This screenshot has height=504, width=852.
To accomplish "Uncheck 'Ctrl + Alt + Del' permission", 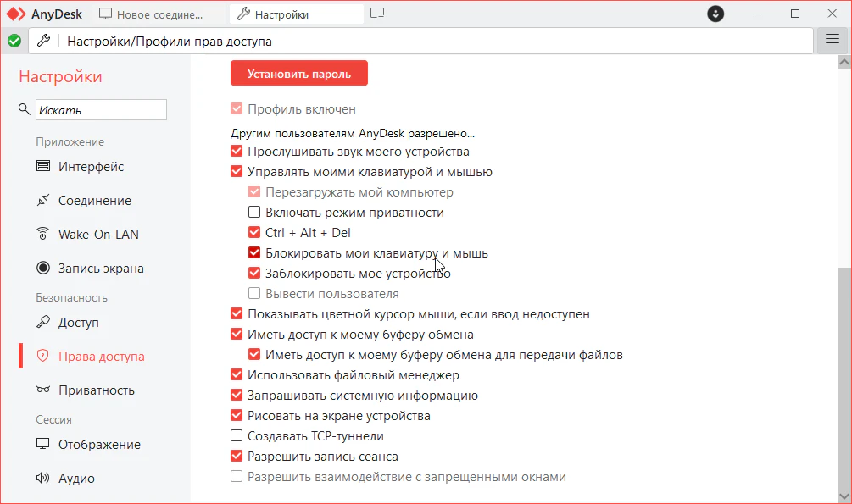I will click(254, 233).
